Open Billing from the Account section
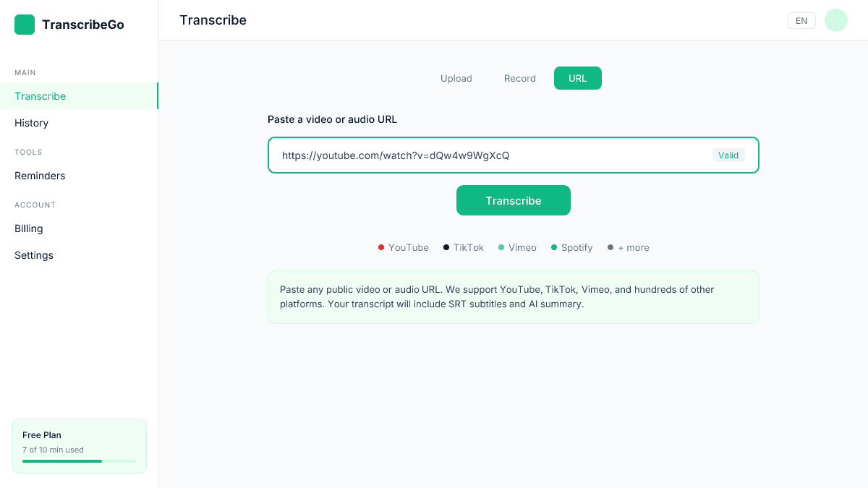 (x=29, y=228)
